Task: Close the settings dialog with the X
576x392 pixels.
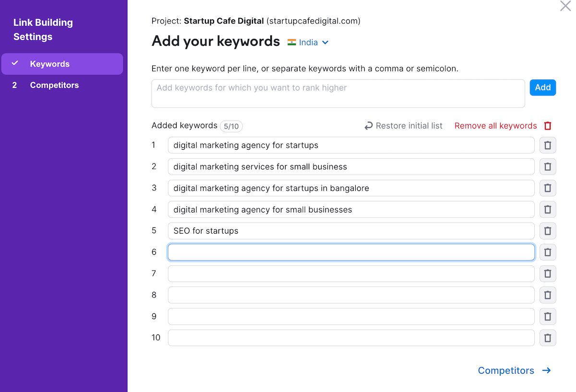Action: (565, 6)
